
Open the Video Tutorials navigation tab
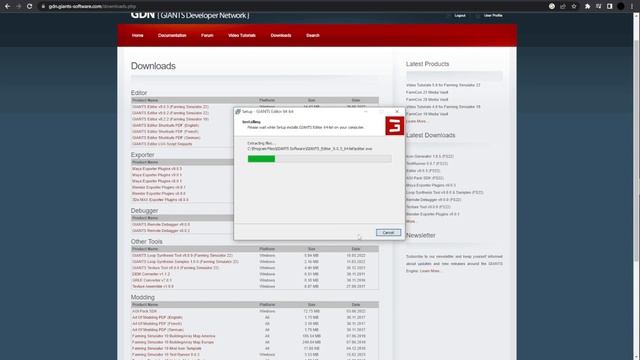tap(242, 36)
